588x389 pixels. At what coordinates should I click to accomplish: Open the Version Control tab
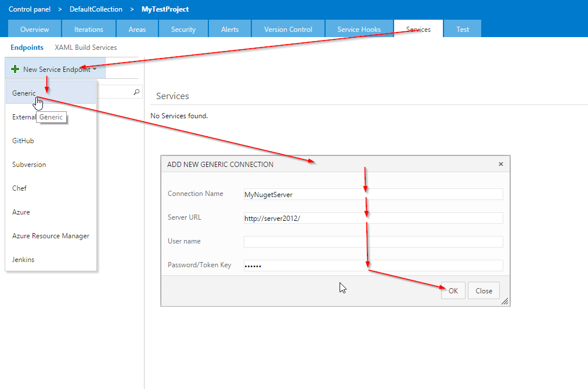point(288,29)
